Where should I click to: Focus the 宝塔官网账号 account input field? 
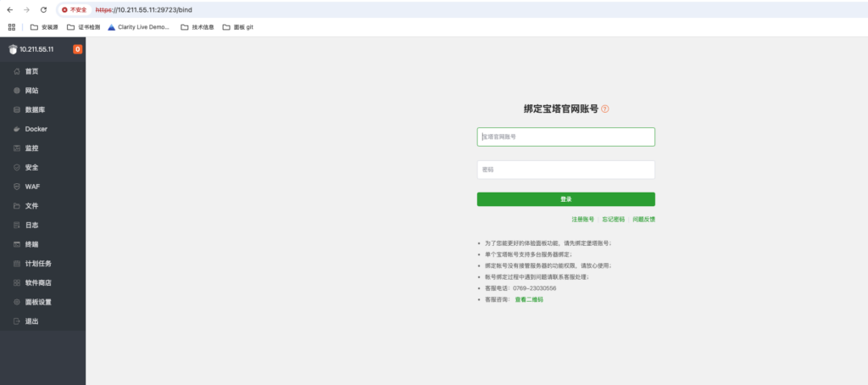[565, 137]
